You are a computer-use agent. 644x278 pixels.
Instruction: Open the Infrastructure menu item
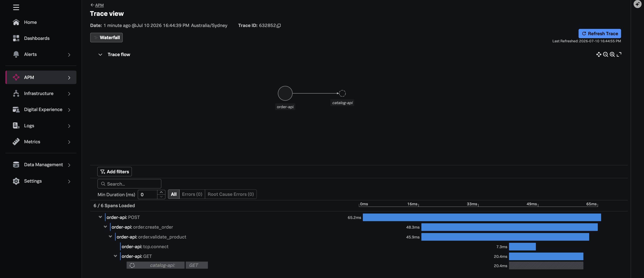[39, 93]
